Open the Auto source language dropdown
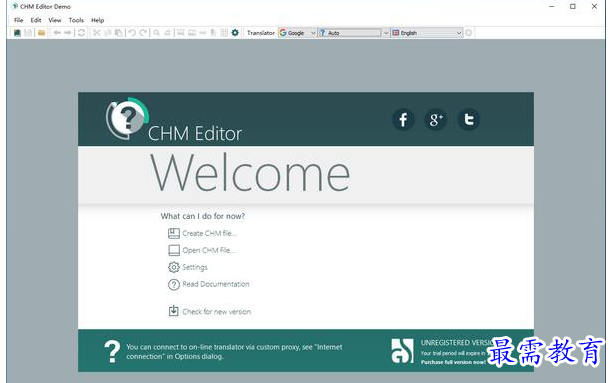Screen dimensions: 611x383 pyautogui.click(x=354, y=33)
